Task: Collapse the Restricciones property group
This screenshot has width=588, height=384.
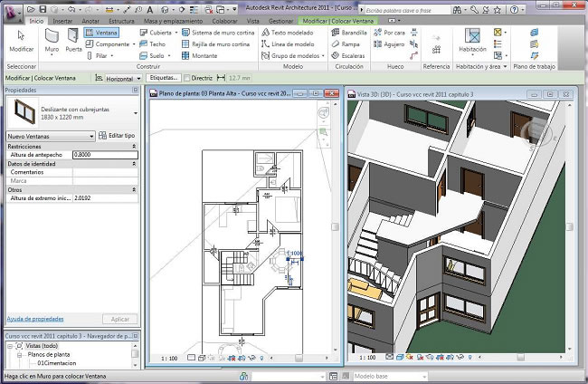Action: pyautogui.click(x=135, y=146)
